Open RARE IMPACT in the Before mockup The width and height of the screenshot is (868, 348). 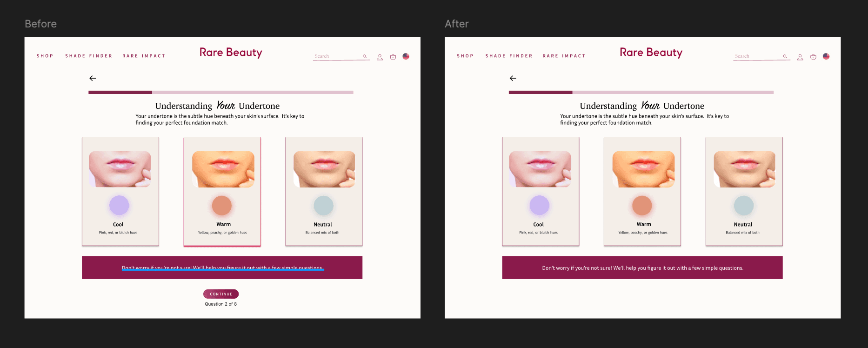144,56
